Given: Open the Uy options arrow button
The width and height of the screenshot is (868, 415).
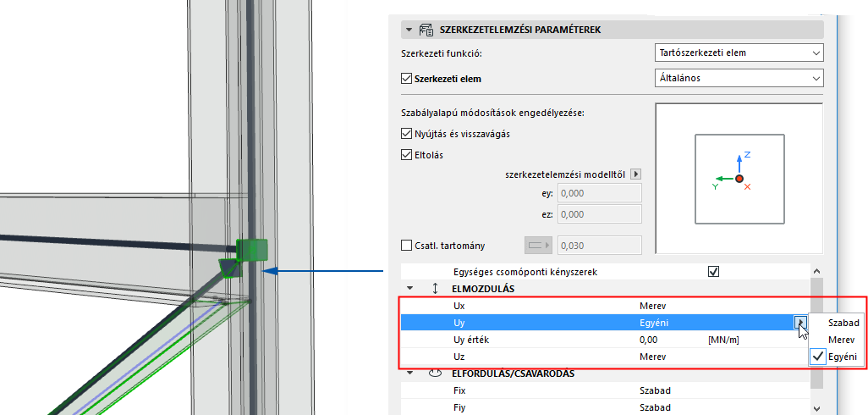Looking at the screenshot, I should point(800,323).
